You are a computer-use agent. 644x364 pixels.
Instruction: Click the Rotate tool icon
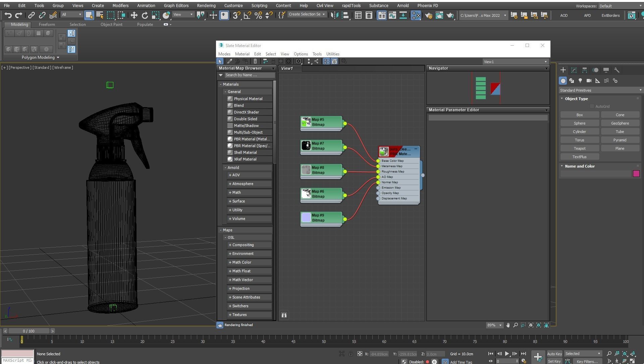(x=145, y=15)
